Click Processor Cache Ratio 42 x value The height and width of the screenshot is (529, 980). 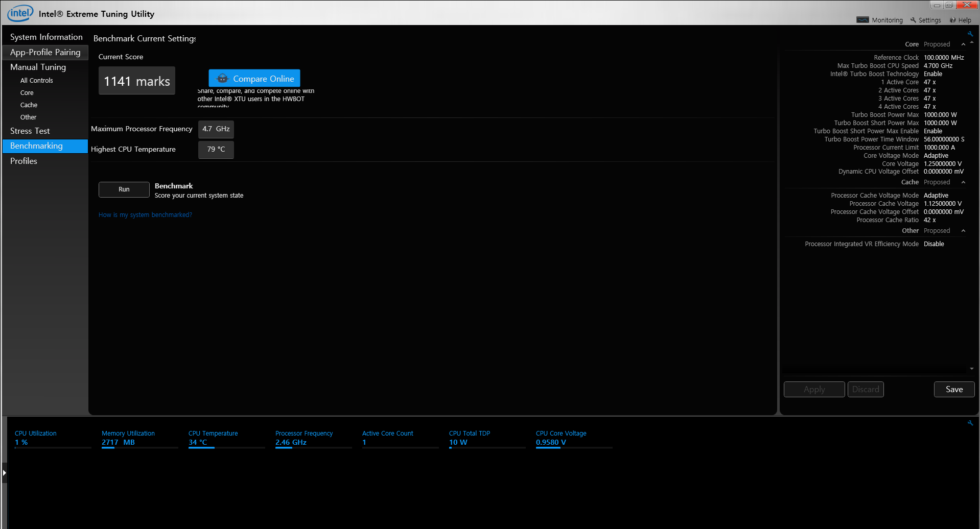[x=930, y=220]
